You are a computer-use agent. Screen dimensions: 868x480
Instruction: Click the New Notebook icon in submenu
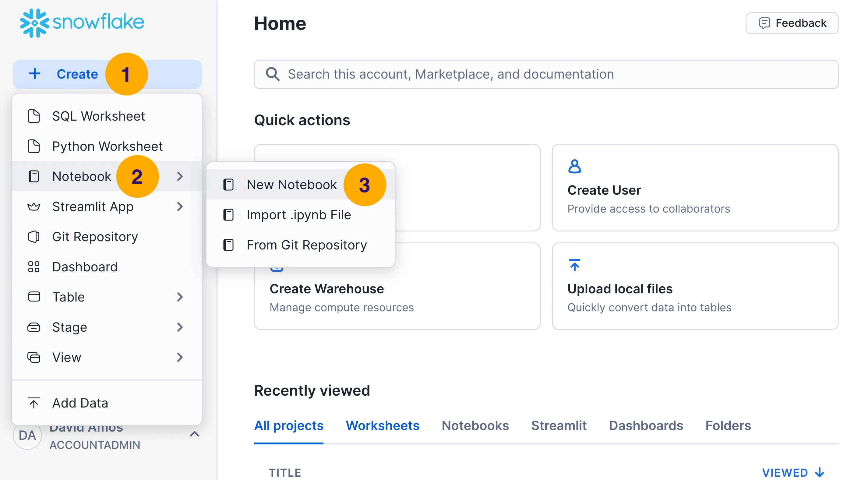pos(228,185)
